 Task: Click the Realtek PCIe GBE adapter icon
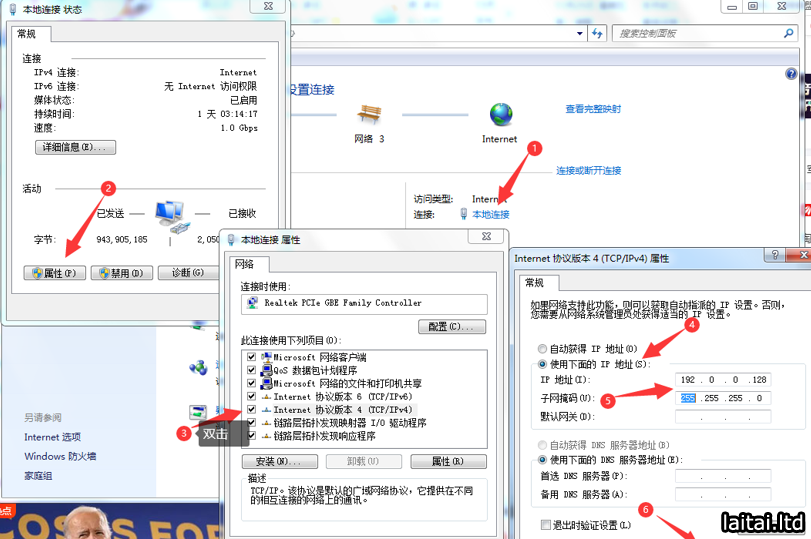254,303
